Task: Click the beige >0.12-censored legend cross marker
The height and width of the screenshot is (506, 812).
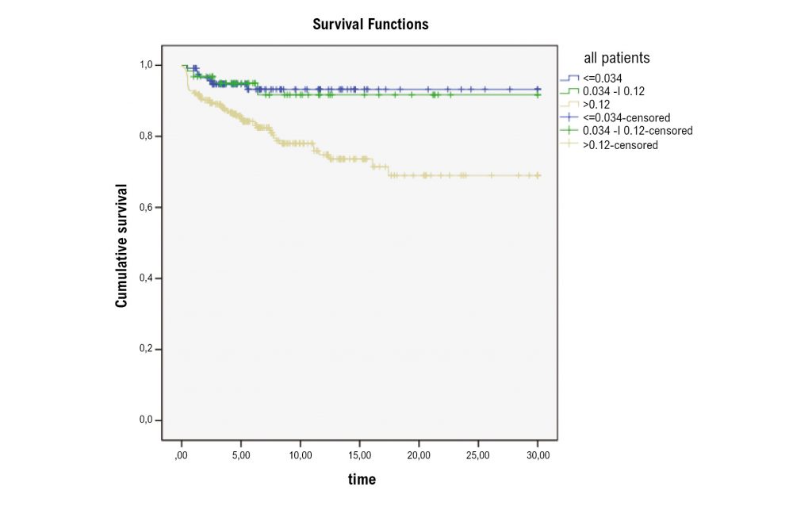Action: 565,144
